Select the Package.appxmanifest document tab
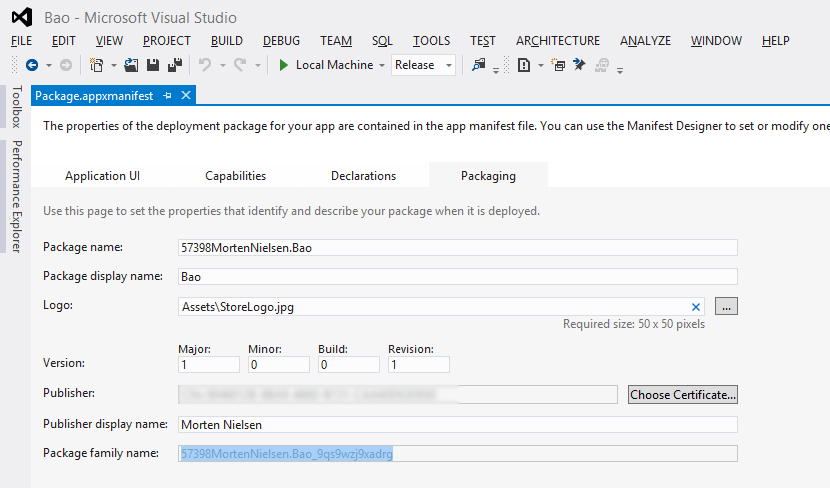The image size is (830, 488). click(94, 96)
